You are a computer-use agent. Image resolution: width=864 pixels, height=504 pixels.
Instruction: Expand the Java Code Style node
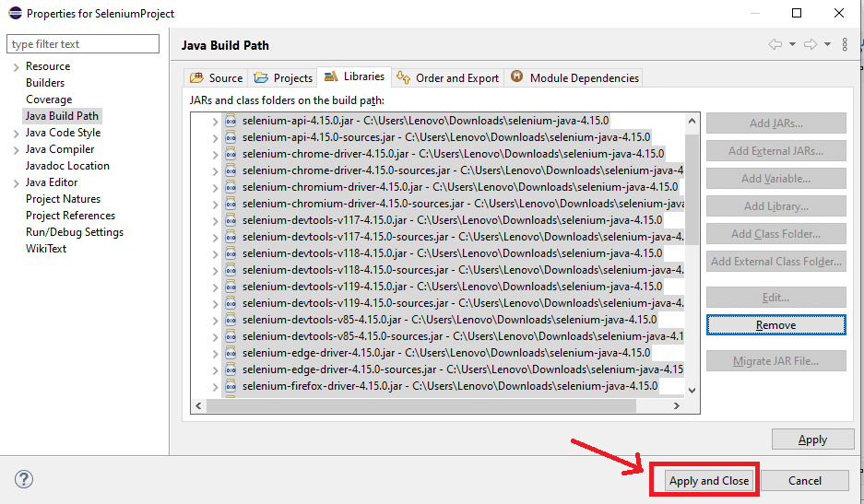[x=16, y=134]
